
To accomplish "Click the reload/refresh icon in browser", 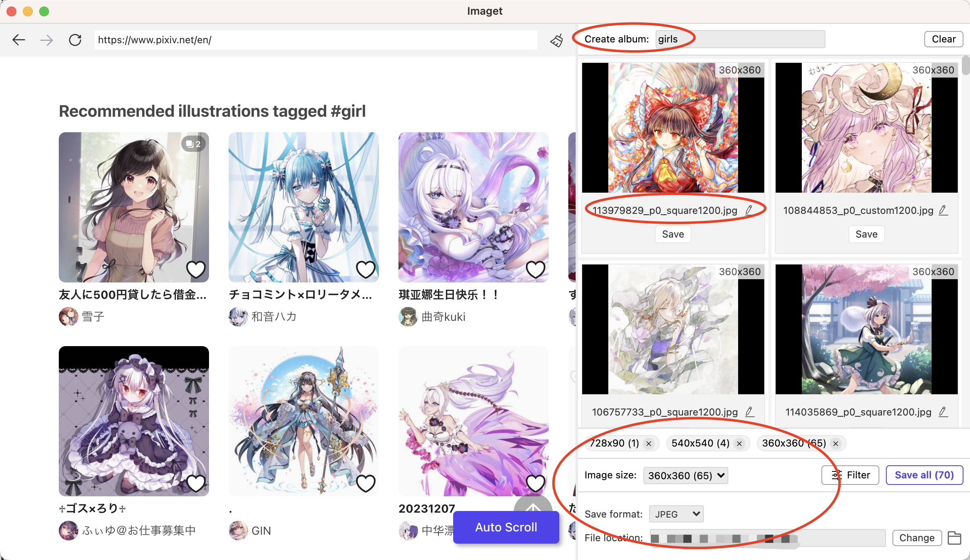I will (76, 40).
